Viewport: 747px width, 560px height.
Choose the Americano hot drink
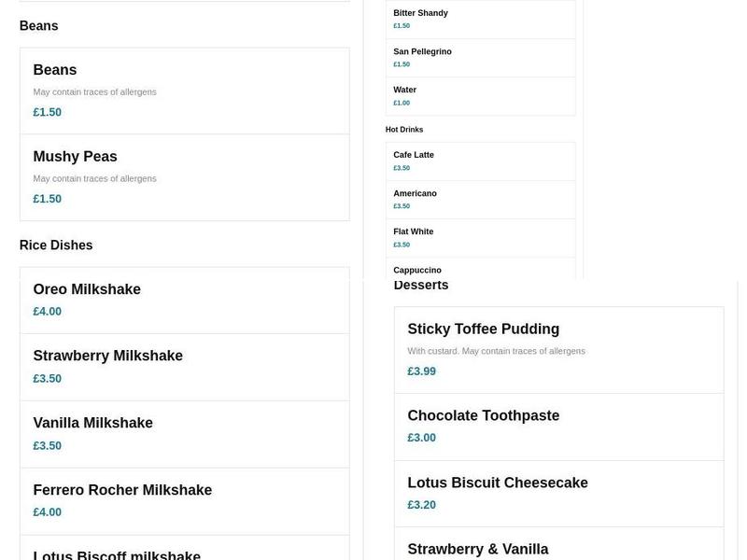click(x=480, y=200)
